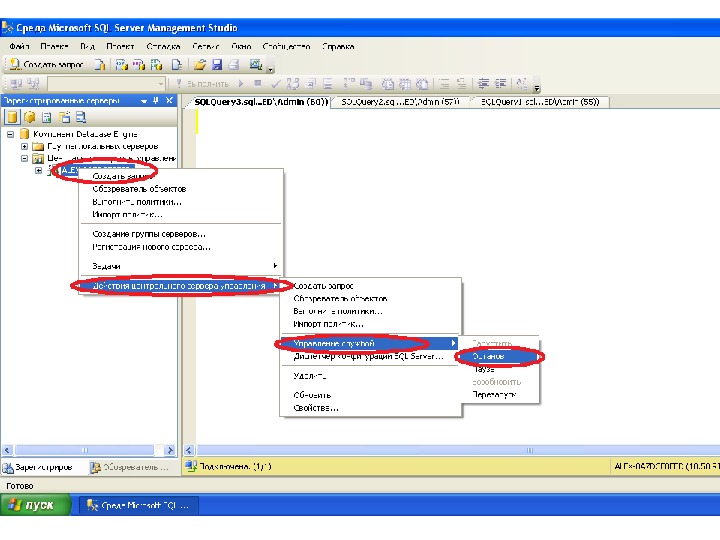The image size is (720, 540).
Task: Choose Пауза in the service submenu
Action: (x=499, y=369)
